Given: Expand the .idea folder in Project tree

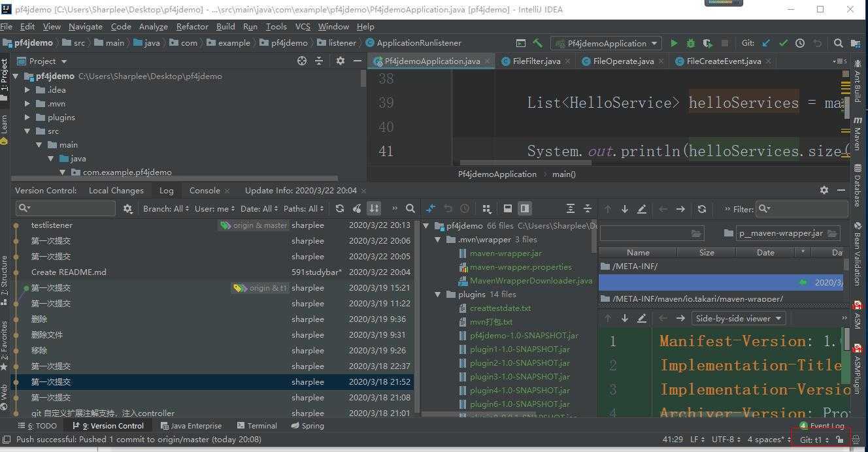Looking at the screenshot, I should pyautogui.click(x=27, y=90).
